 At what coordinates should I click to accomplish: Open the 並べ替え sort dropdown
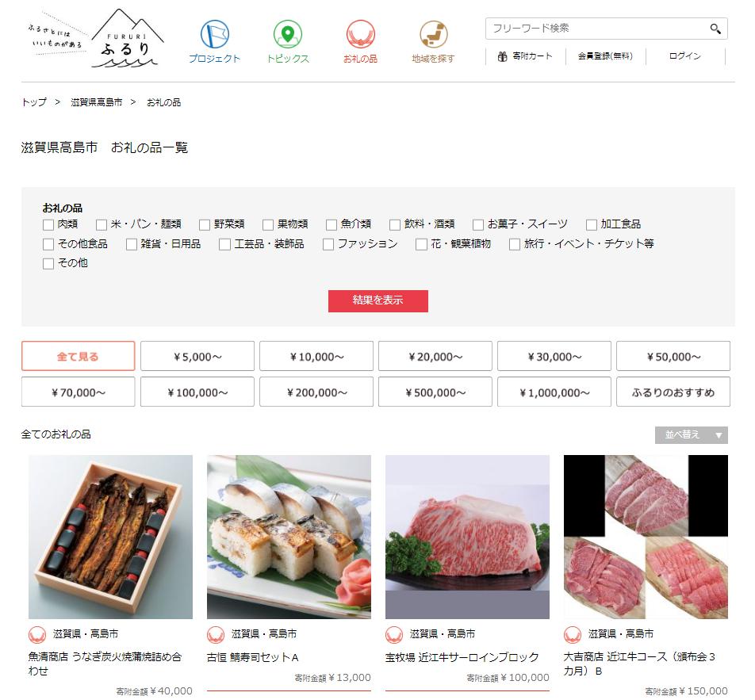pyautogui.click(x=691, y=435)
